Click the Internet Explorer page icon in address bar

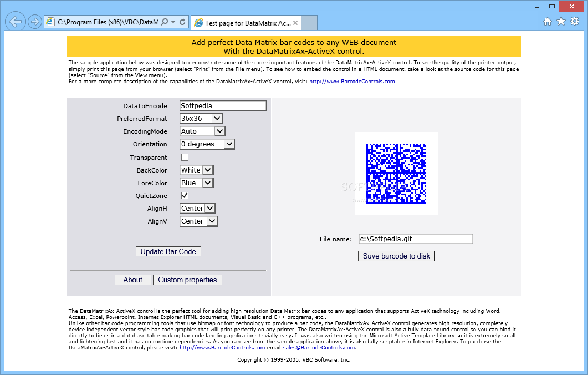click(50, 22)
